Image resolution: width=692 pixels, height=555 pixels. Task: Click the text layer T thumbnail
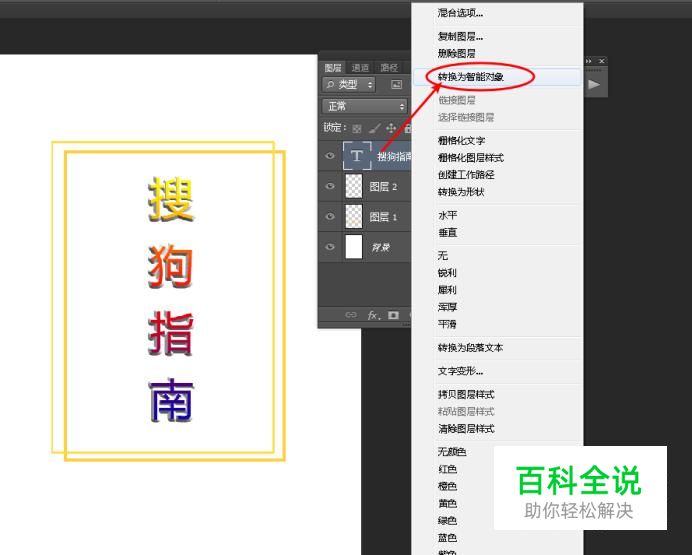click(357, 155)
